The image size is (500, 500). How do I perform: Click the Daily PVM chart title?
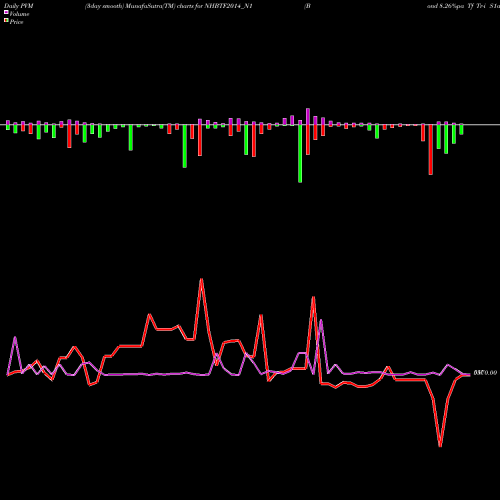[19, 6]
